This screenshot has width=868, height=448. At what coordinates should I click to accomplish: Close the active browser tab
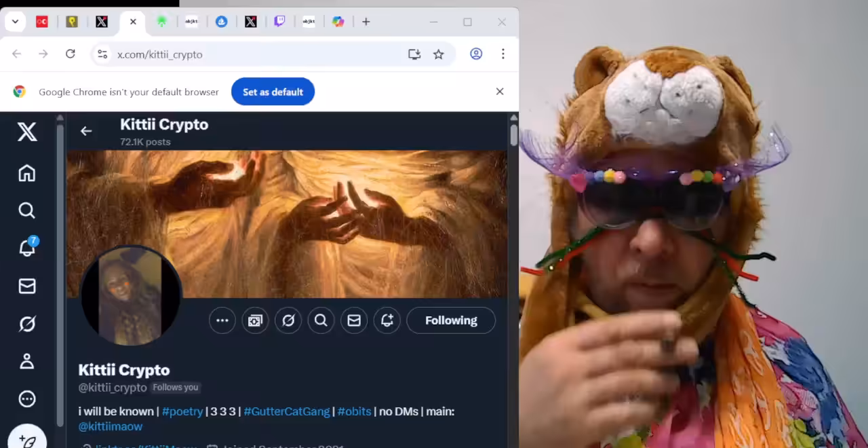click(133, 22)
